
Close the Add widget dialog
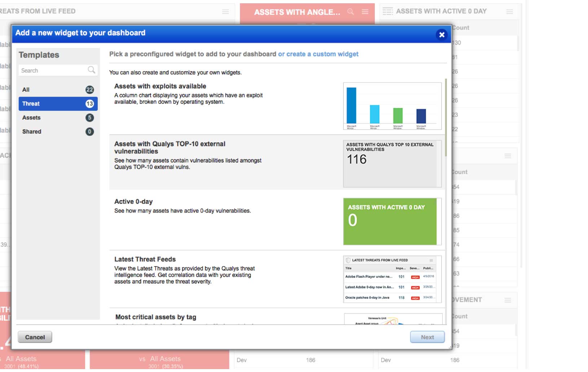pyautogui.click(x=442, y=35)
